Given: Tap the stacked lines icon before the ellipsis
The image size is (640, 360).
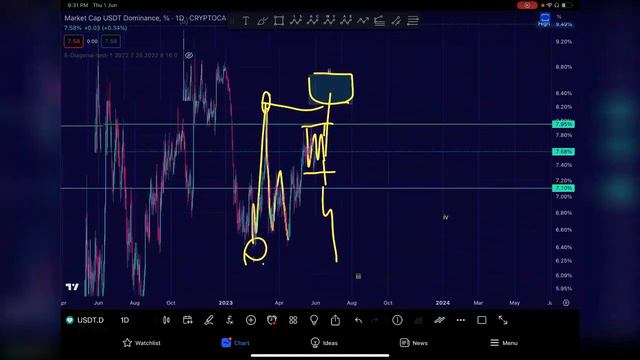Looking at the screenshot, I should pos(439,320).
